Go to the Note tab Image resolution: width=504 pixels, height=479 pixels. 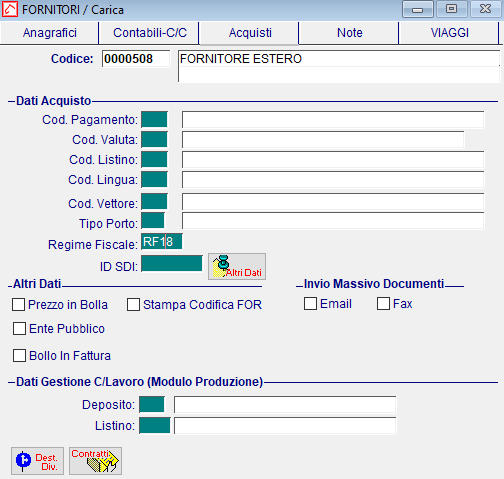(x=349, y=33)
